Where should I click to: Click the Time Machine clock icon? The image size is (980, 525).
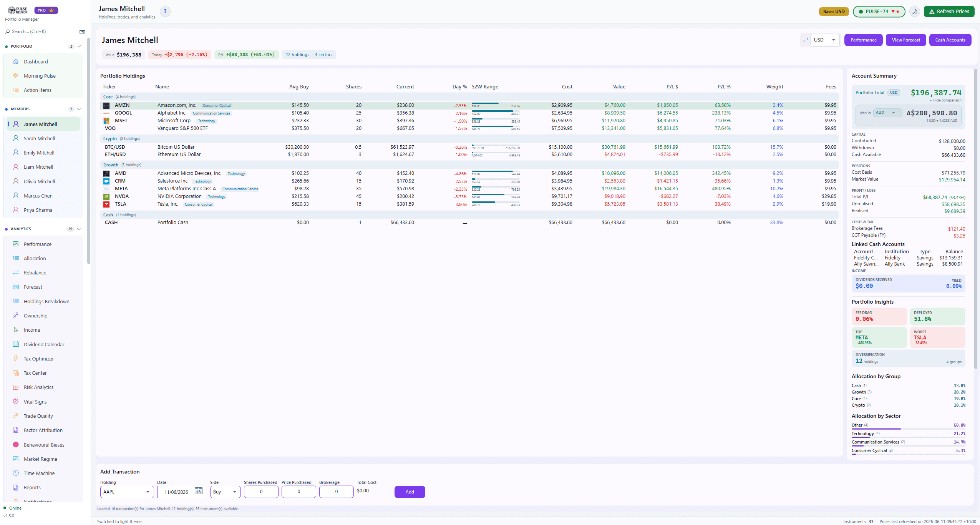(x=16, y=473)
